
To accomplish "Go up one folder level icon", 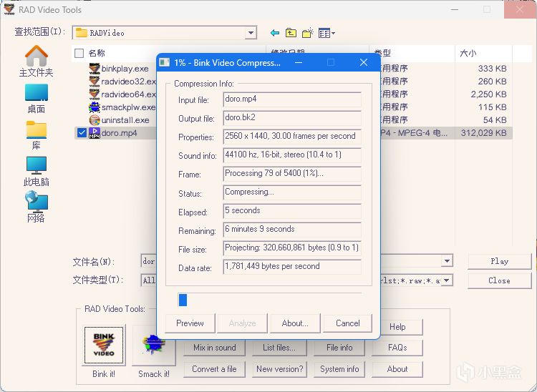I will click(291, 33).
